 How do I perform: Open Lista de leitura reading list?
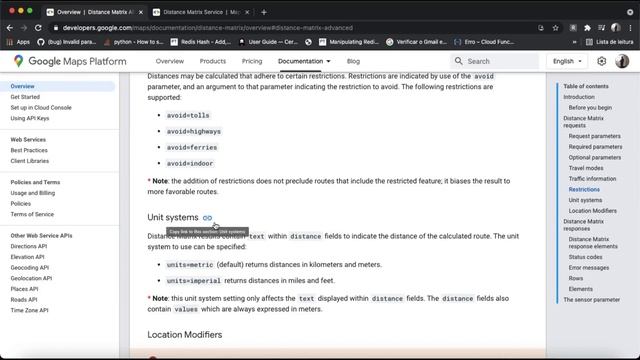[610, 42]
